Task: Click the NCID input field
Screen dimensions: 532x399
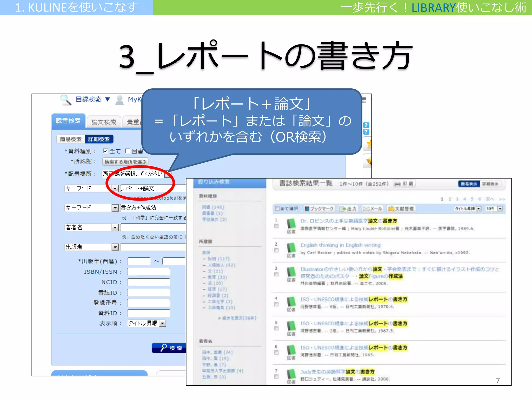Action: [149, 282]
